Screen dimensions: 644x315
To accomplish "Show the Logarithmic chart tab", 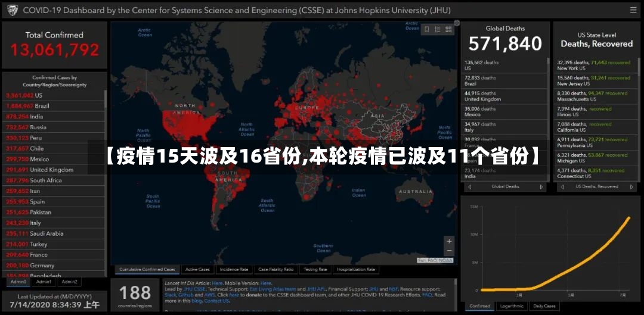I will click(512, 307).
